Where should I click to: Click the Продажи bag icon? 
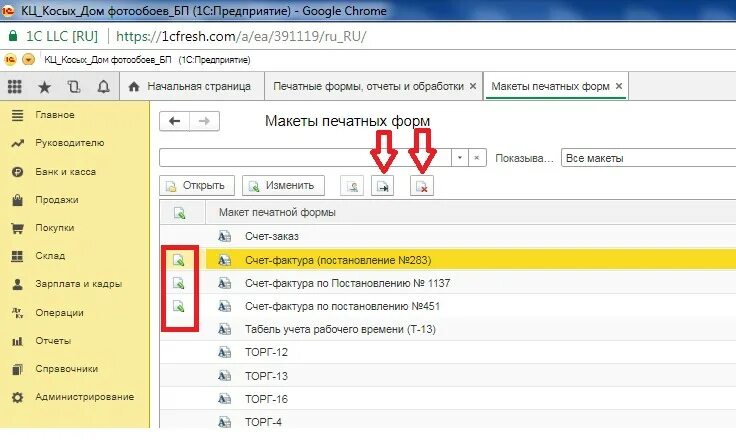[x=17, y=200]
